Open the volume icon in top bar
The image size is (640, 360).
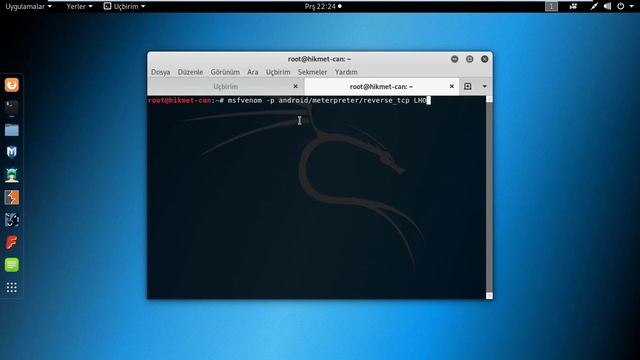[x=607, y=6]
